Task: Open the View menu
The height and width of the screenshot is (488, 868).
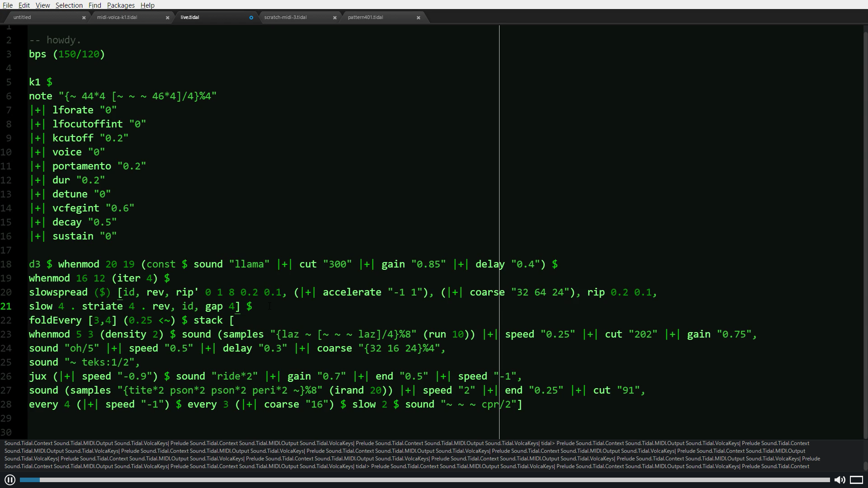Action: pos(42,5)
